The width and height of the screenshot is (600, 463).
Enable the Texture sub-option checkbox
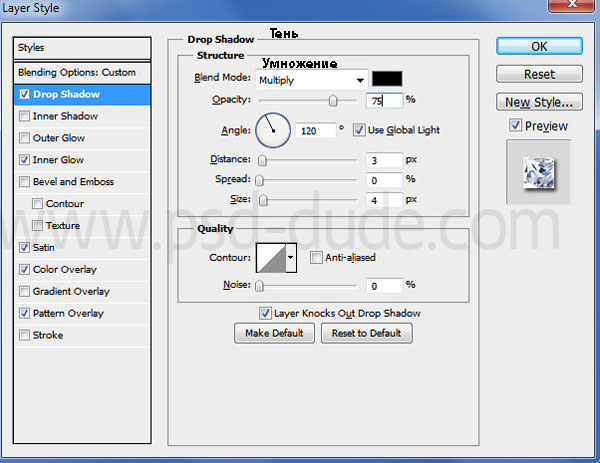coord(37,225)
